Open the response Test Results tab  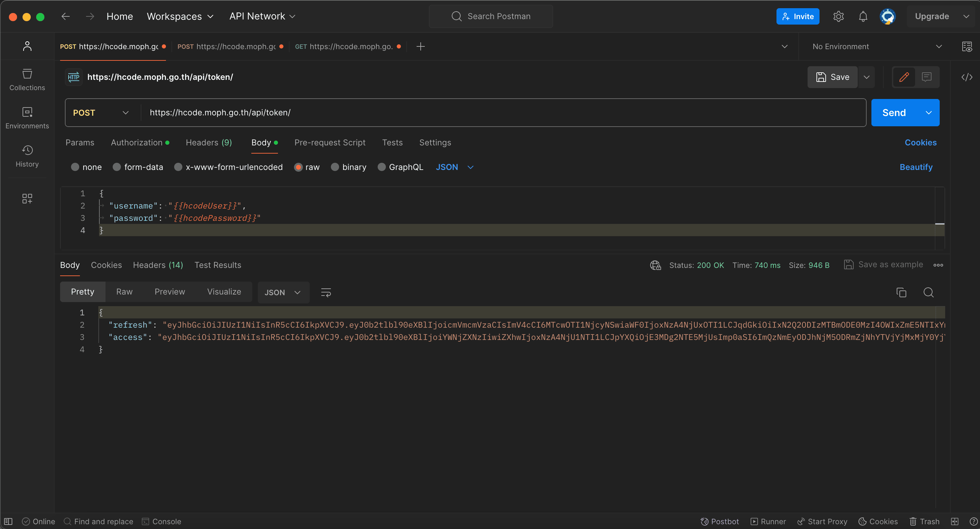tap(218, 265)
